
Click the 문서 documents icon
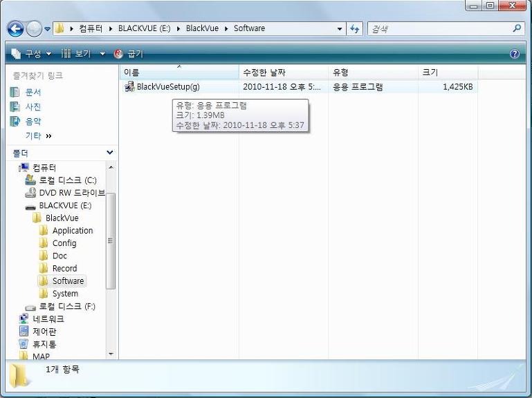point(15,92)
